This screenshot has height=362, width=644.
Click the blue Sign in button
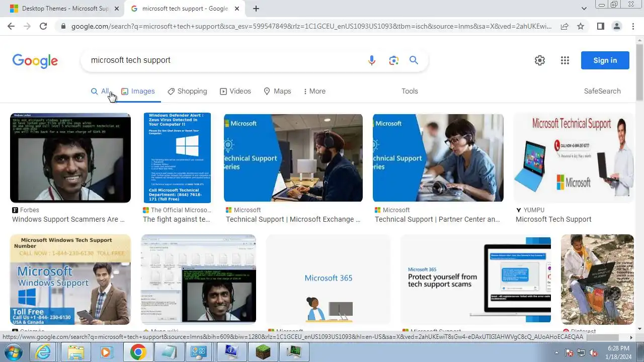pos(605,60)
